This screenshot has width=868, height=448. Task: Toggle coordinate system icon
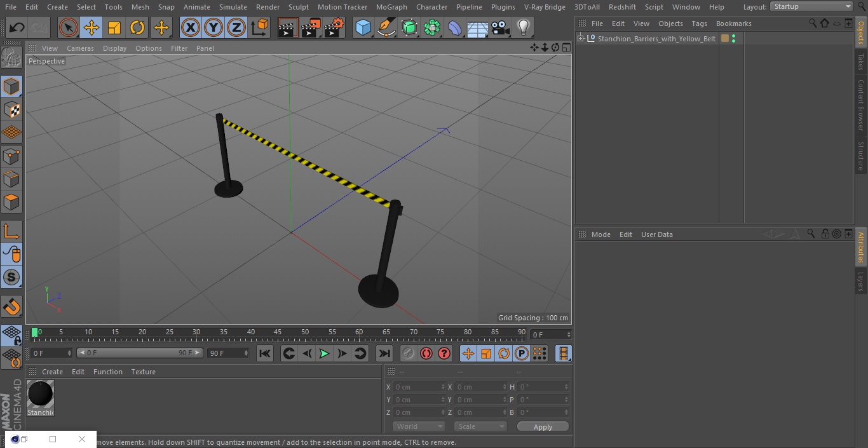pos(260,28)
